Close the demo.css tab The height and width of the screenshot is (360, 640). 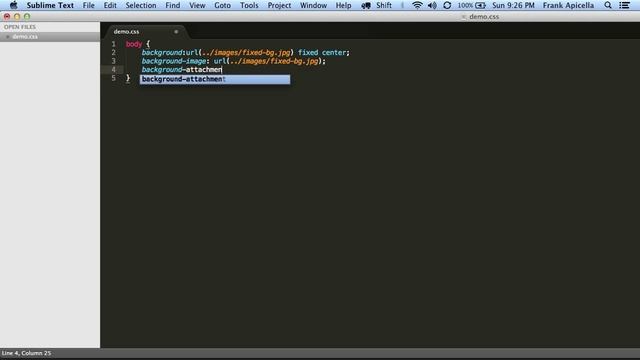[176, 31]
